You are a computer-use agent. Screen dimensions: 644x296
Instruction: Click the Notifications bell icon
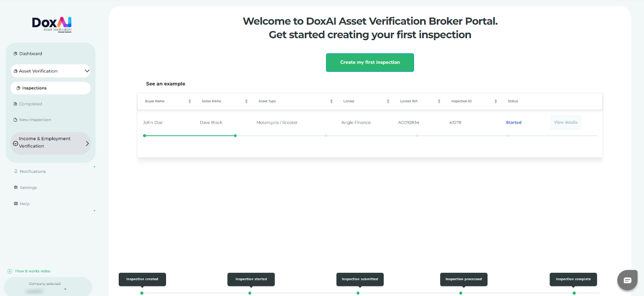point(16,171)
